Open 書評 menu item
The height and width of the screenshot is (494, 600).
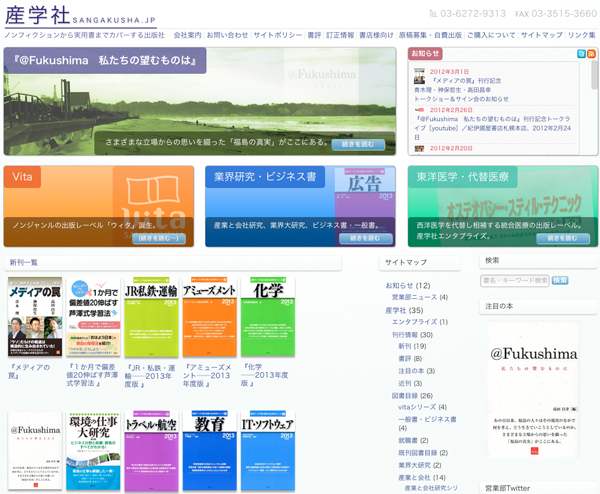click(x=314, y=35)
